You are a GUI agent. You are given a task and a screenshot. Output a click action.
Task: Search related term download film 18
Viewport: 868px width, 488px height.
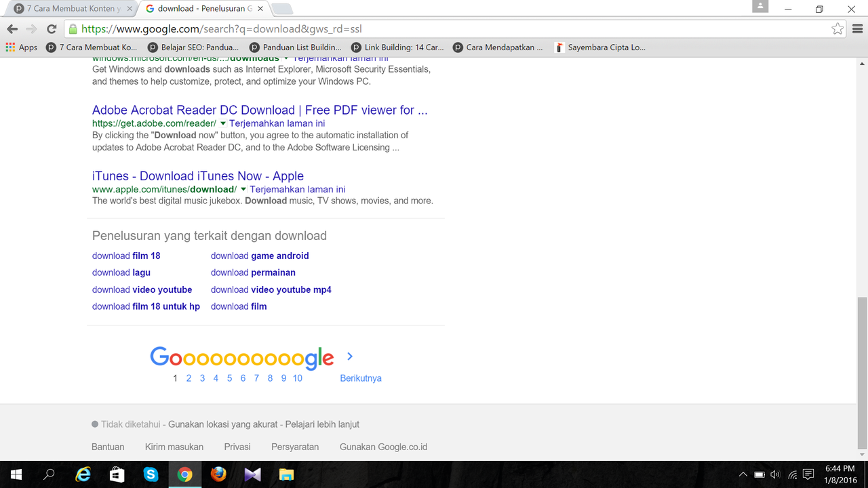126,256
